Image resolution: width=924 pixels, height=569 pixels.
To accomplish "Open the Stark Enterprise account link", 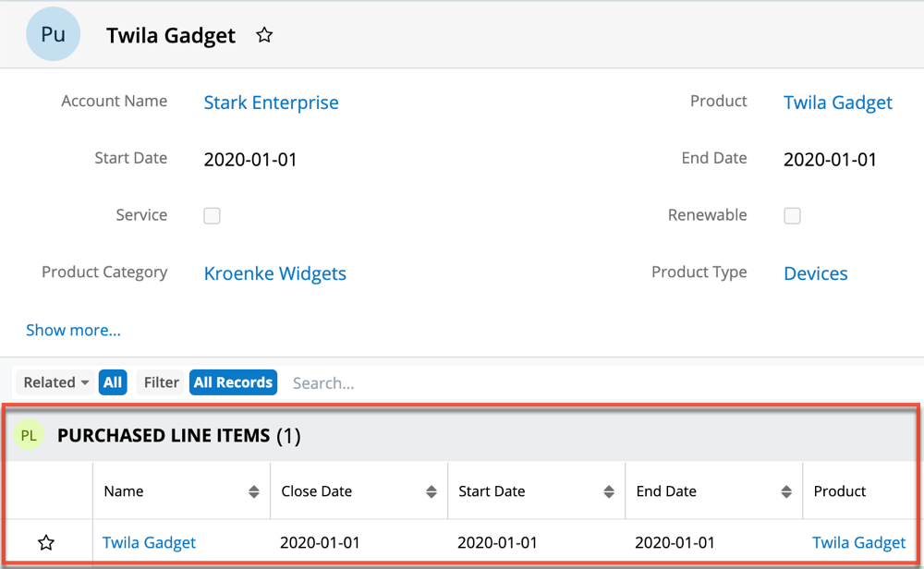I will coord(271,103).
